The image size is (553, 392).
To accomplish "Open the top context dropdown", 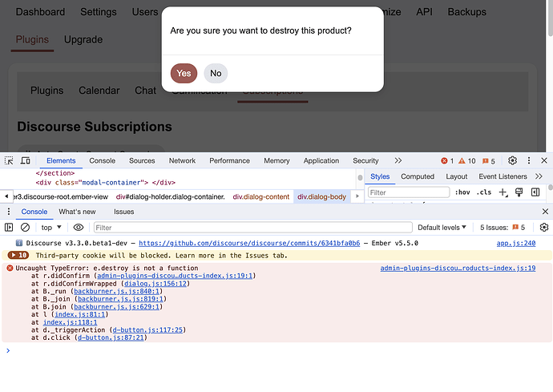I will coord(51,228).
